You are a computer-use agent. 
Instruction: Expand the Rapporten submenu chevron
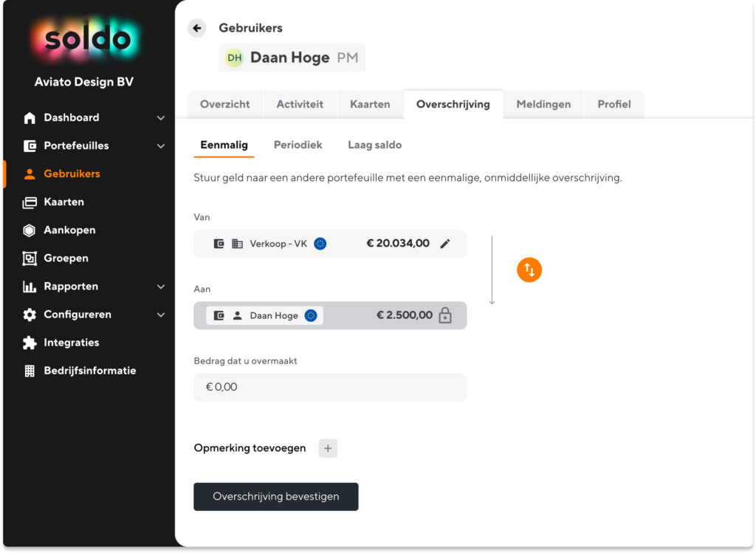pyautogui.click(x=160, y=286)
